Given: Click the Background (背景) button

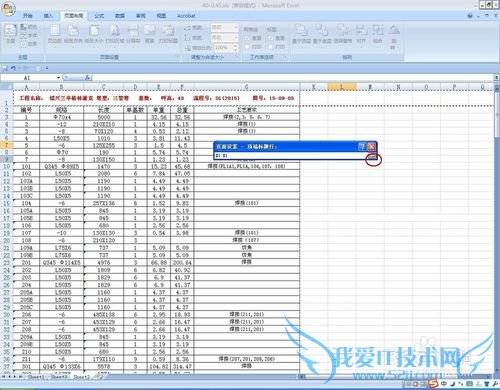Looking at the screenshot, I should pos(149,34).
